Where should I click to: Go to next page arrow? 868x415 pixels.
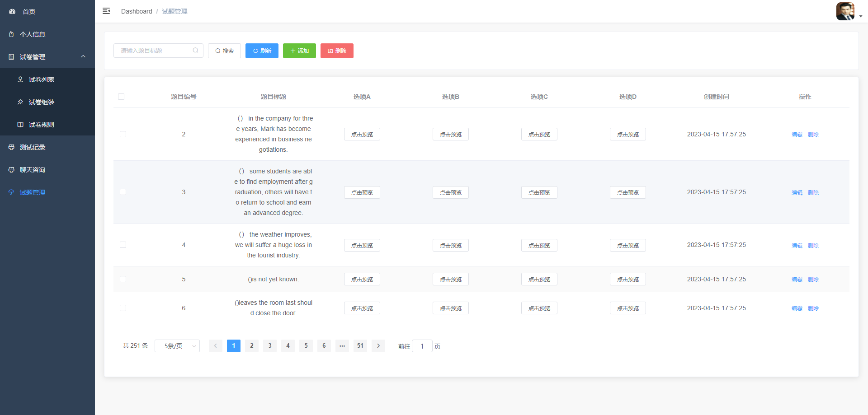coord(378,346)
